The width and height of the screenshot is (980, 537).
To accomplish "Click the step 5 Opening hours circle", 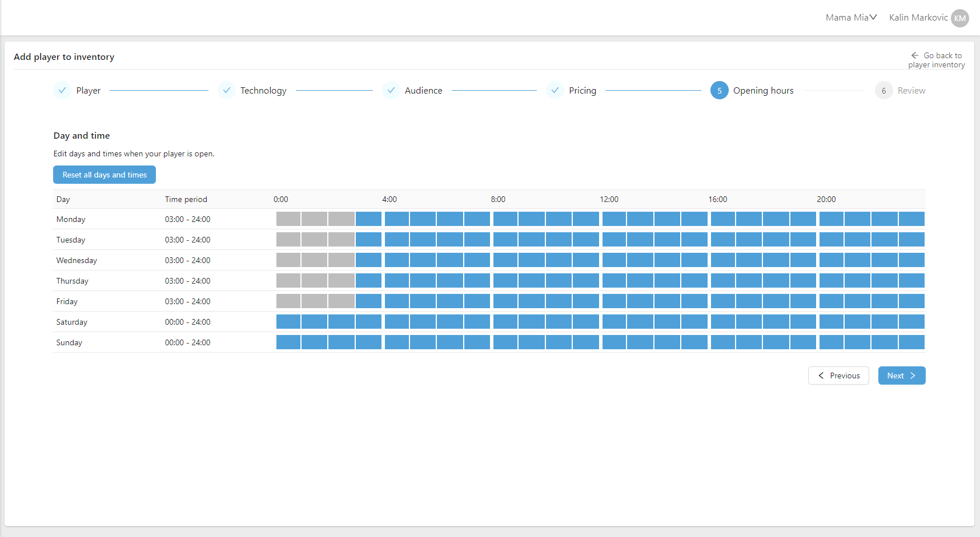I will pyautogui.click(x=719, y=90).
